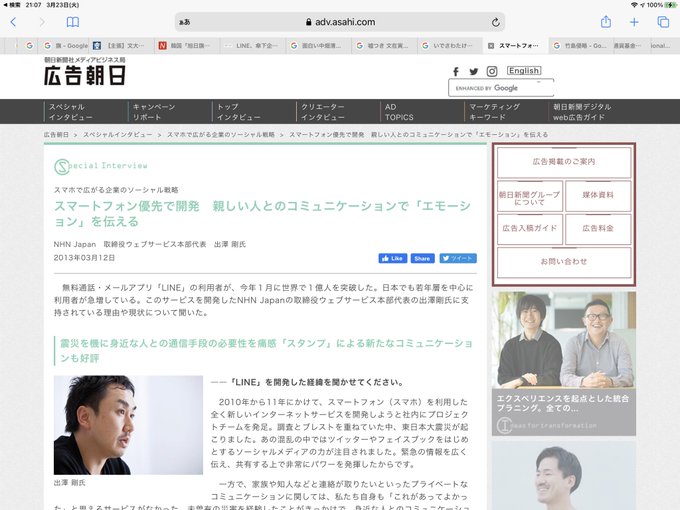
Task: Switch to the 韓国「旭日旗… tab
Action: pos(186,46)
